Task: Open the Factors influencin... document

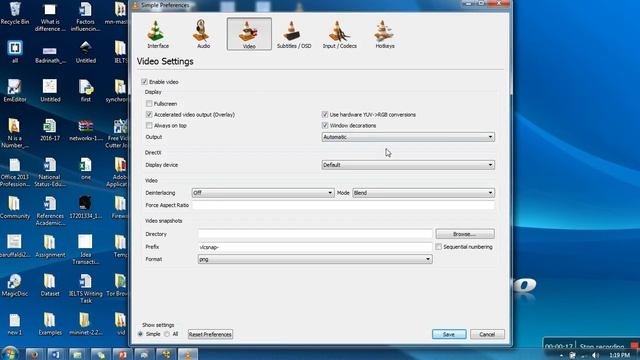Action: point(85,17)
